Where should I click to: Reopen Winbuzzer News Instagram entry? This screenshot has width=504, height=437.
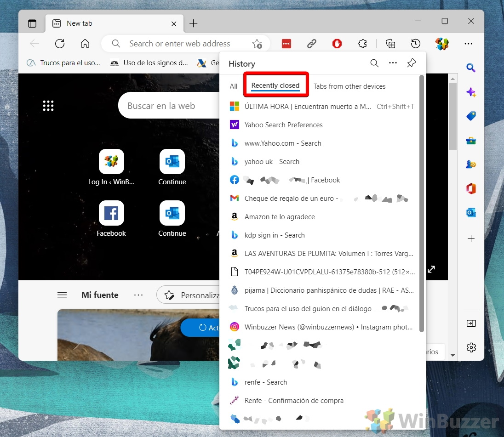322,327
